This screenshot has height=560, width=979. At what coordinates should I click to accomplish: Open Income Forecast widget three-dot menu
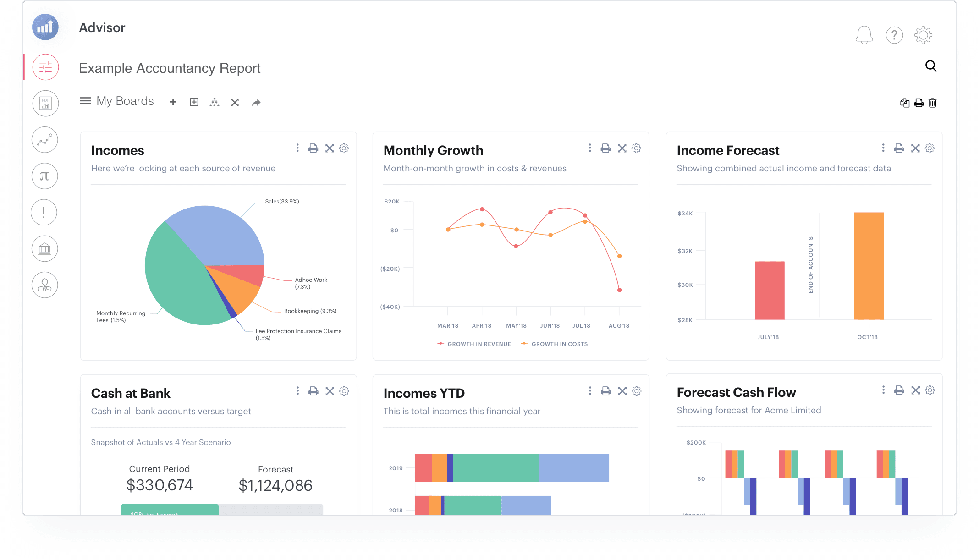(x=883, y=148)
